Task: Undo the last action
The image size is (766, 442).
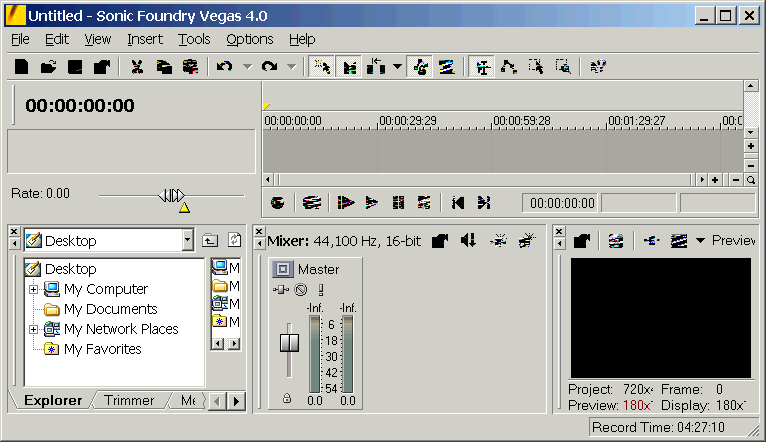Action: click(x=224, y=66)
